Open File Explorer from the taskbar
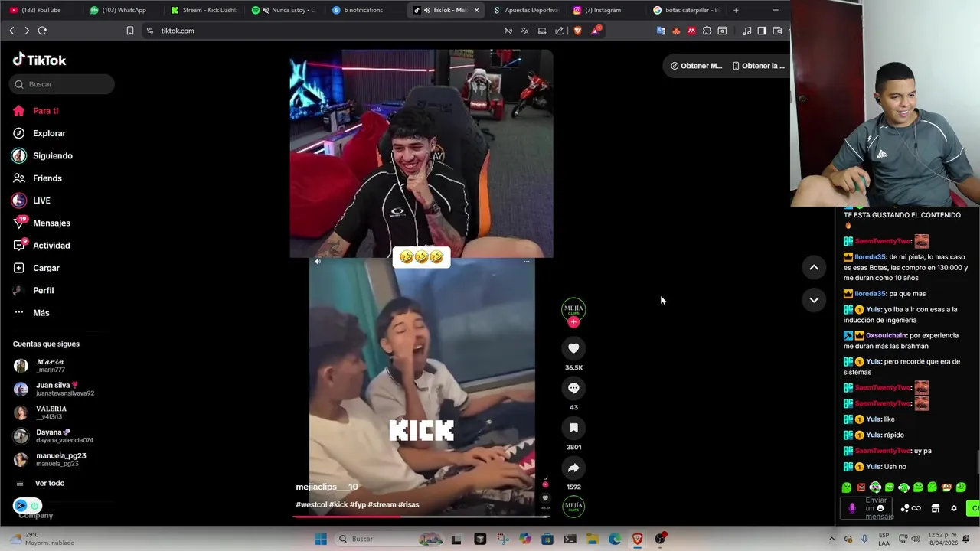Viewport: 980px width, 551px height. click(593, 539)
